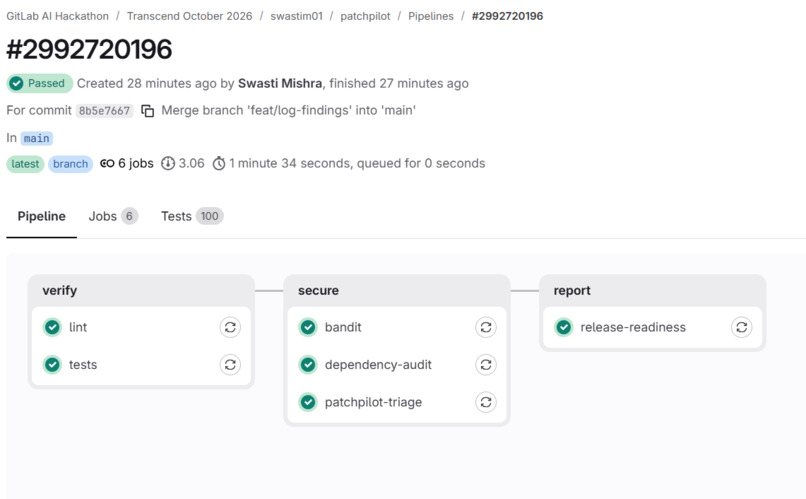Click release-readiness passed status icon
Screen dimensions: 806x499
coord(564,327)
